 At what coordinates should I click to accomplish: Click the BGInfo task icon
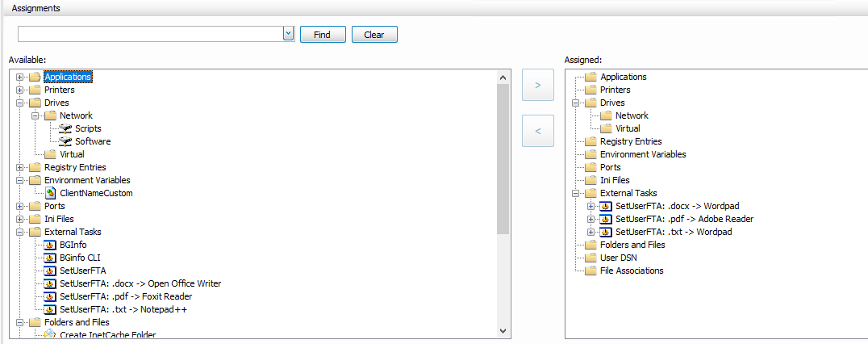50,245
